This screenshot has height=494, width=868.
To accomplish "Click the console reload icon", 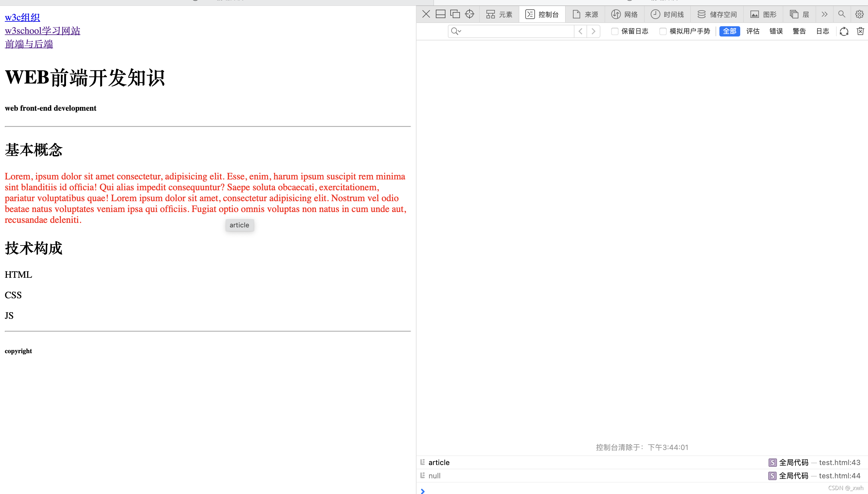I will (844, 31).
